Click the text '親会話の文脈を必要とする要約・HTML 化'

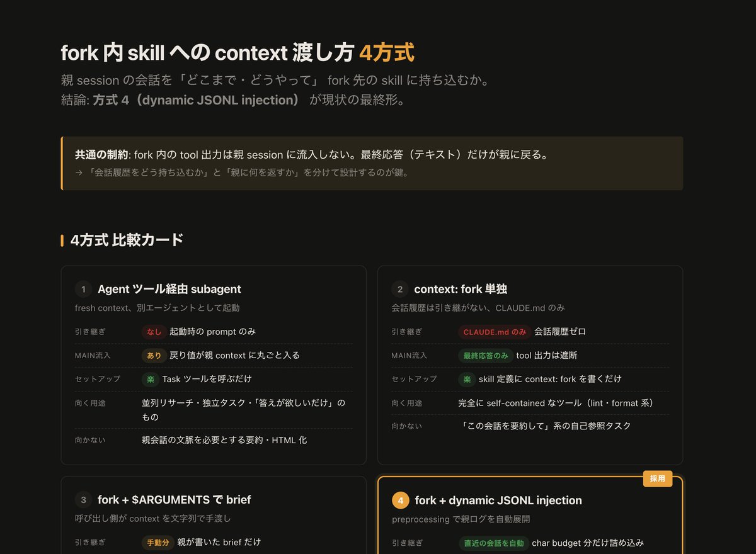point(224,440)
